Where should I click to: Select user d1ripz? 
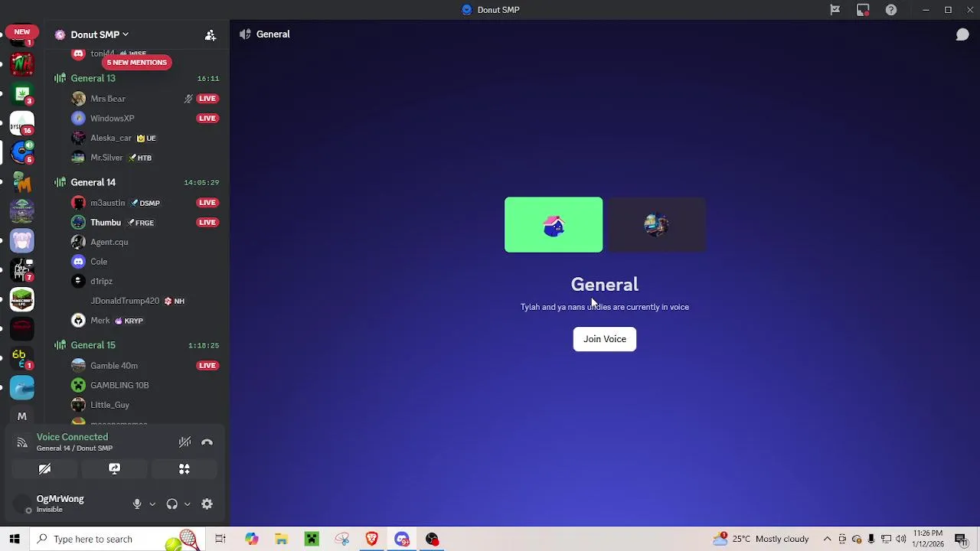point(101,281)
